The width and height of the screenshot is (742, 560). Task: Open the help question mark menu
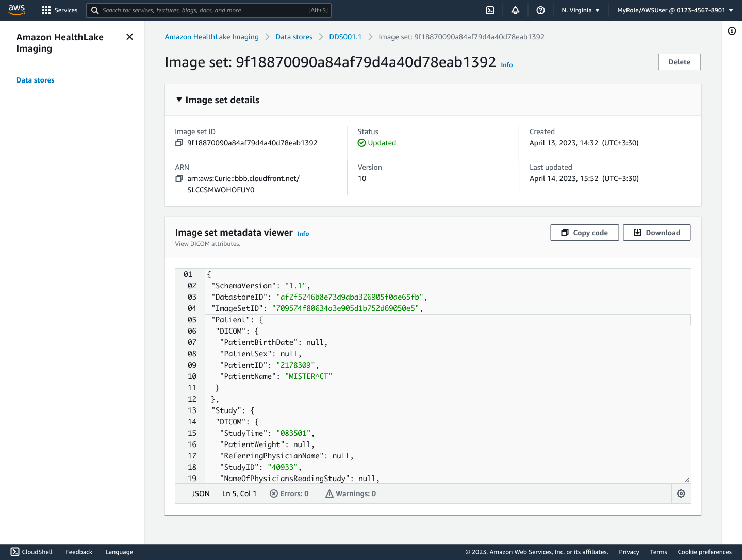(x=540, y=10)
